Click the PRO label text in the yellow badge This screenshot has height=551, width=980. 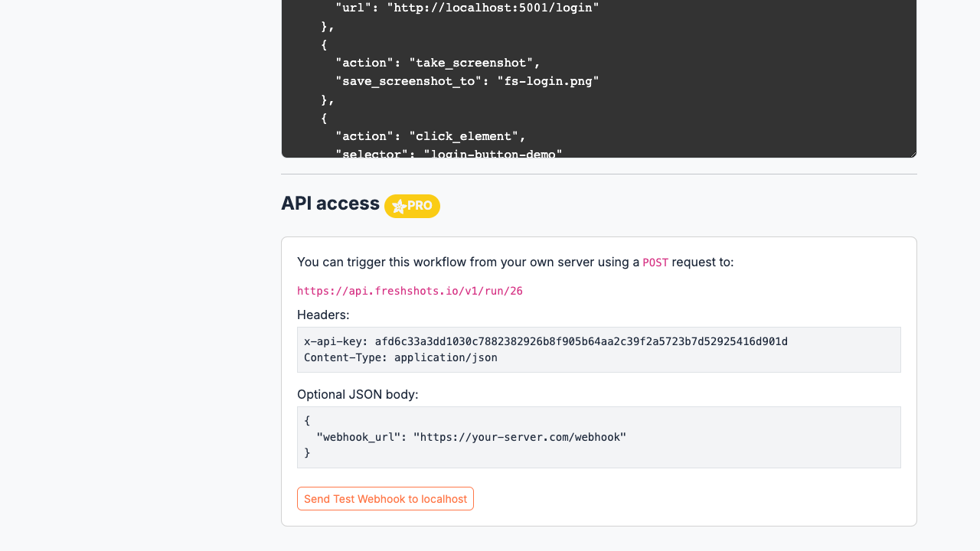click(x=420, y=206)
